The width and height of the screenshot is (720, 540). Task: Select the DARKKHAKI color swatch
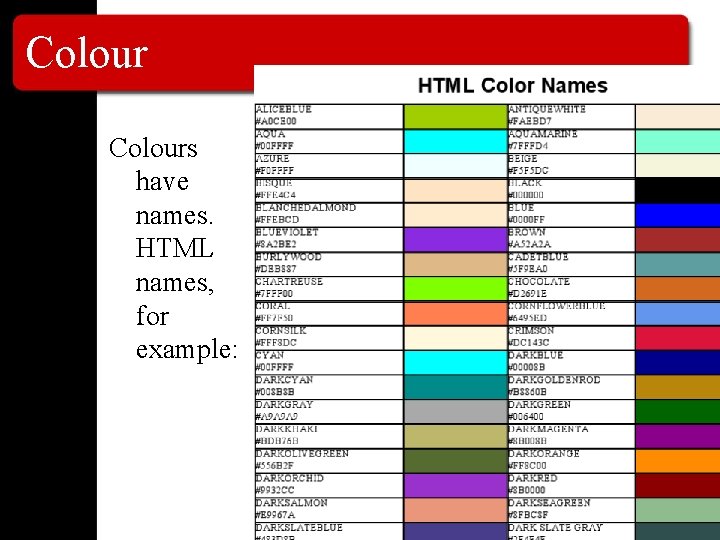[456, 437]
